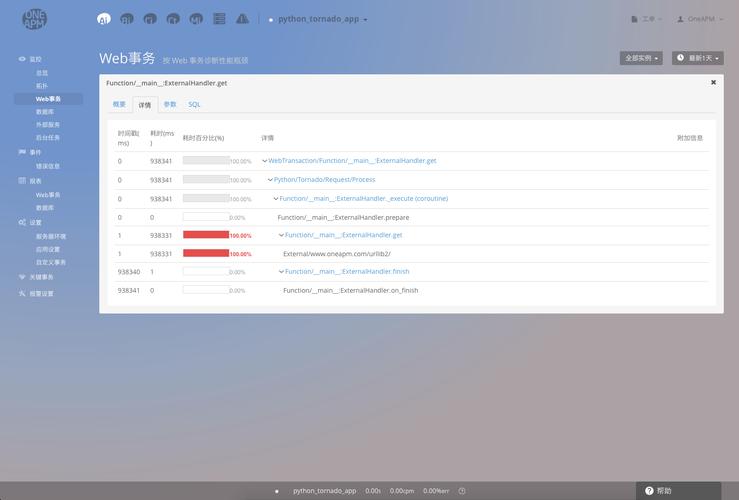Click the ExternalHandler._execute (coroutine) link
This screenshot has width=739, height=500.
(x=363, y=198)
